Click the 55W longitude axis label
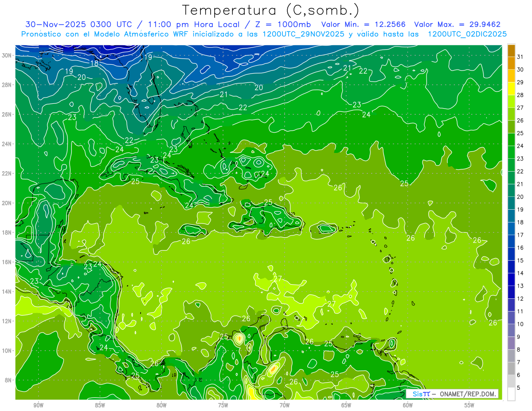The height and width of the screenshot is (411, 532). coord(469,405)
